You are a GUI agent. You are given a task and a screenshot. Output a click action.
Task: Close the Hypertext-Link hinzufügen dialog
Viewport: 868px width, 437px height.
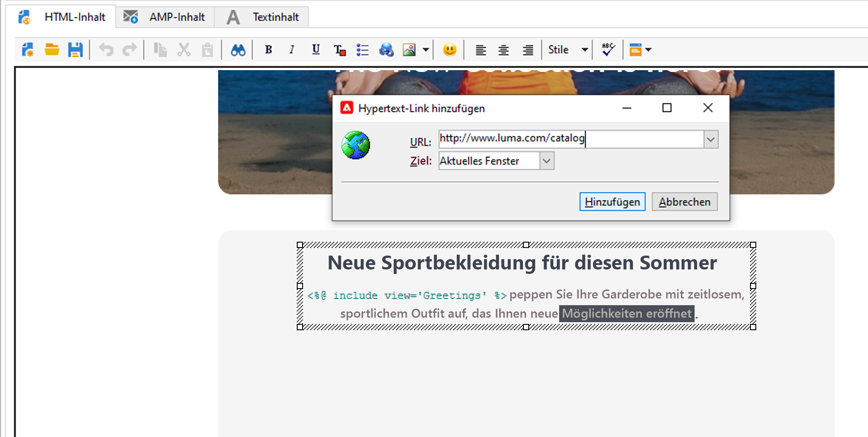708,108
